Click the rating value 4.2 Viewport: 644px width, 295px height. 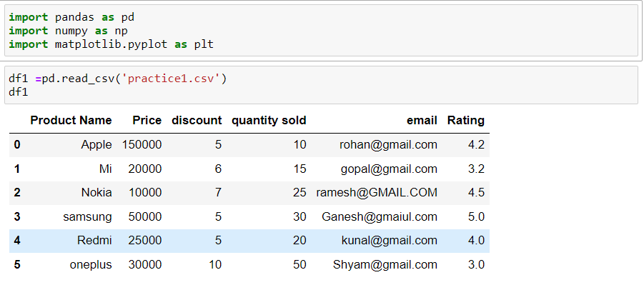click(x=477, y=145)
